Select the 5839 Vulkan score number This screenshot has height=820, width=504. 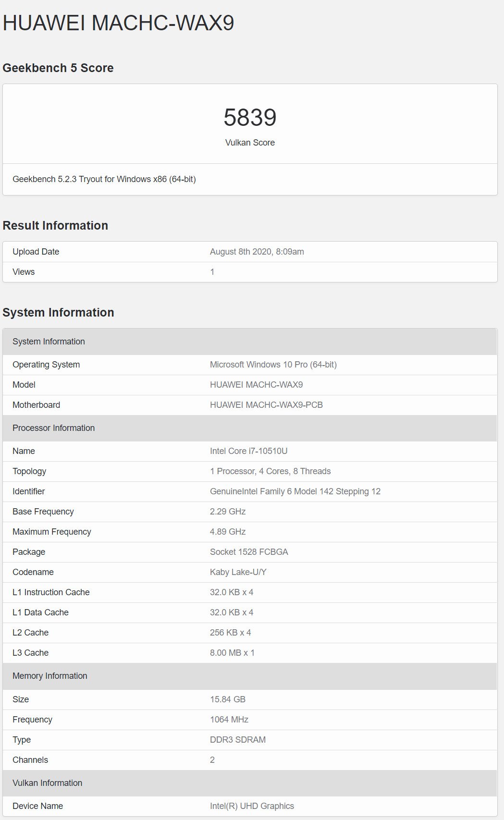point(250,118)
